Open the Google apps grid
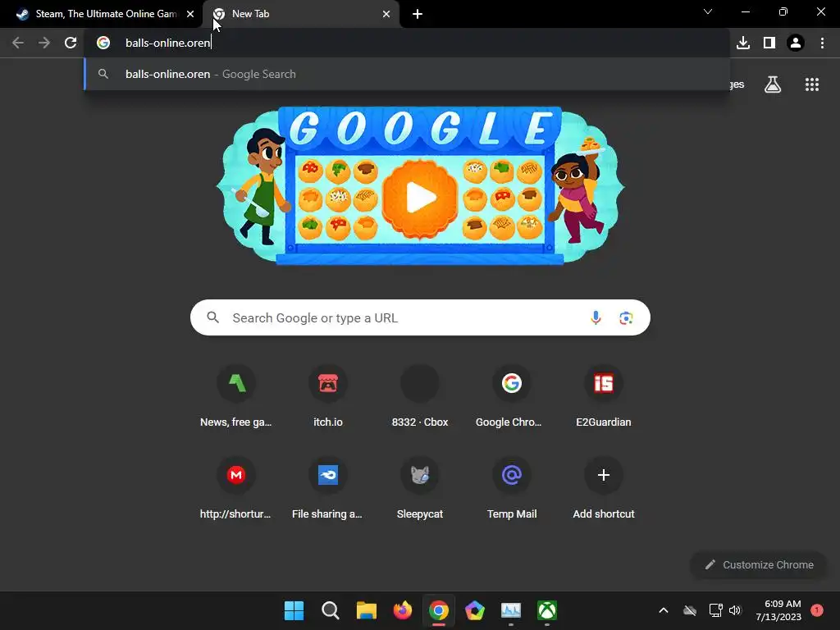This screenshot has height=630, width=840. pyautogui.click(x=812, y=84)
